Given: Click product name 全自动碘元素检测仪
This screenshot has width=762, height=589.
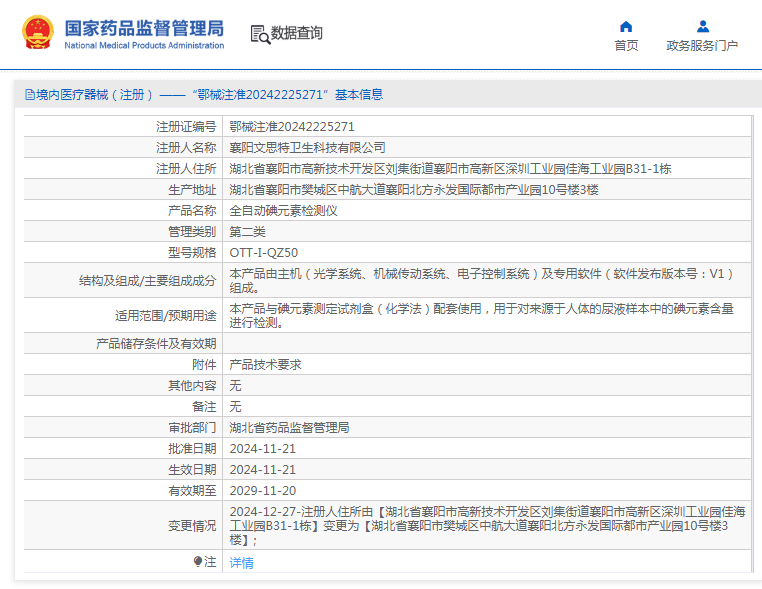Looking at the screenshot, I should tap(284, 211).
